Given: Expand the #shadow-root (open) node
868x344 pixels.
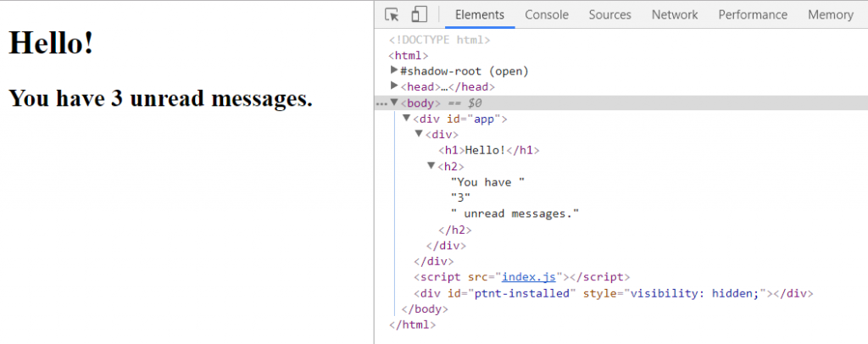Looking at the screenshot, I should point(394,70).
